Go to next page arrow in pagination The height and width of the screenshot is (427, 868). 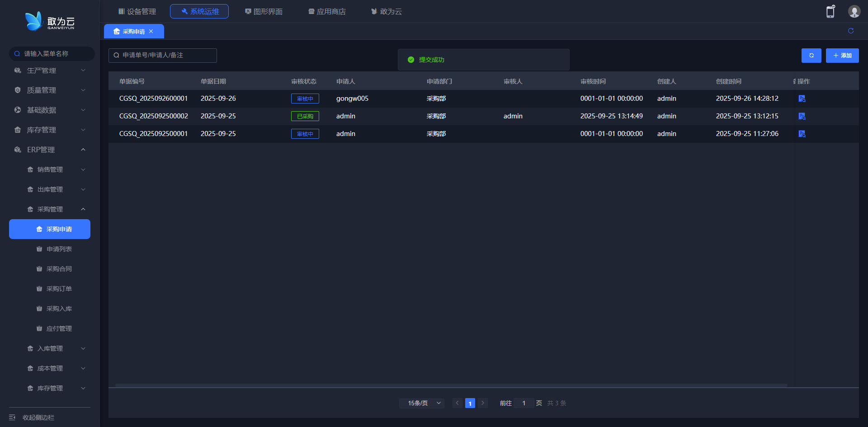pos(482,403)
